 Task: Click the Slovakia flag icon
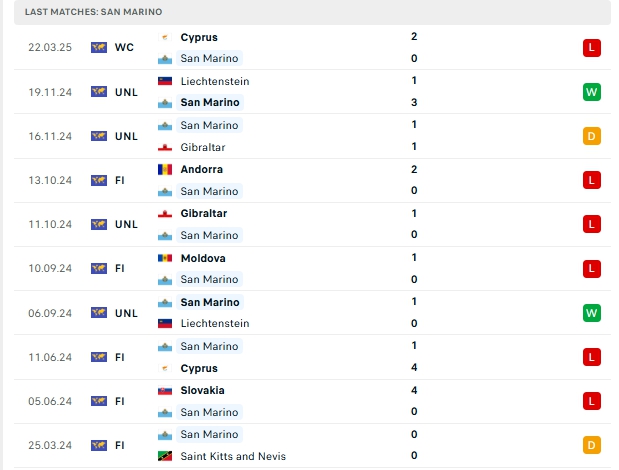(x=165, y=391)
